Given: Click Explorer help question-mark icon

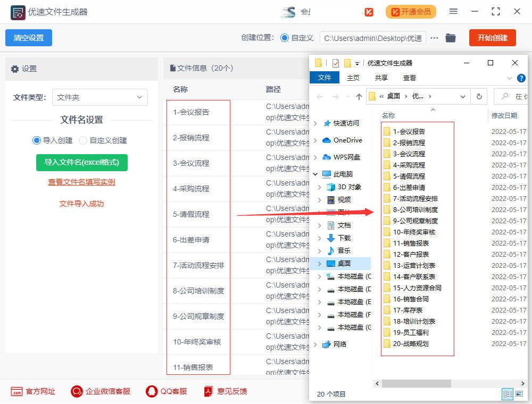Looking at the screenshot, I should coord(521,78).
